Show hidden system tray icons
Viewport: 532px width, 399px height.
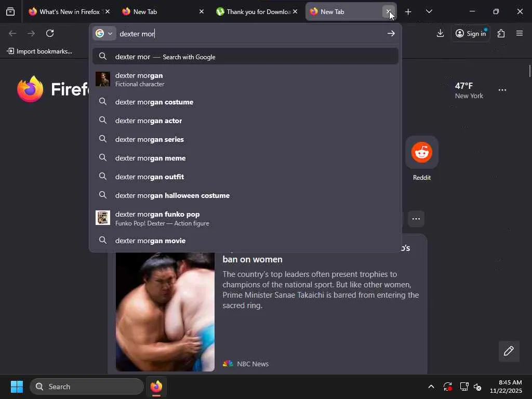(x=431, y=387)
